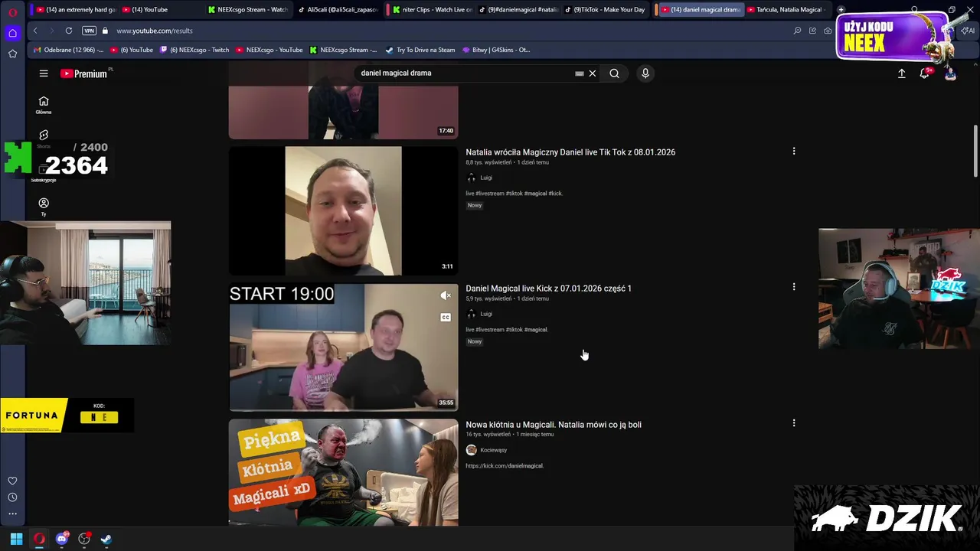Open the Windows Start menu
This screenshot has width=980, height=551.
click(x=16, y=539)
